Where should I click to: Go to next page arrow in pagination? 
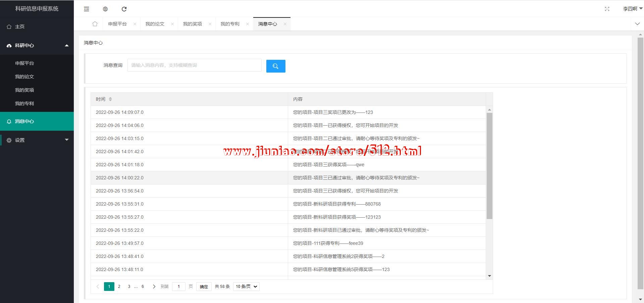tap(154, 287)
